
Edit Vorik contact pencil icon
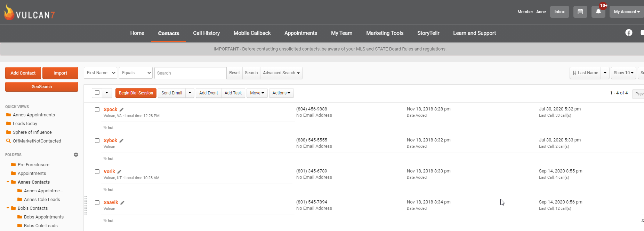coord(119,172)
